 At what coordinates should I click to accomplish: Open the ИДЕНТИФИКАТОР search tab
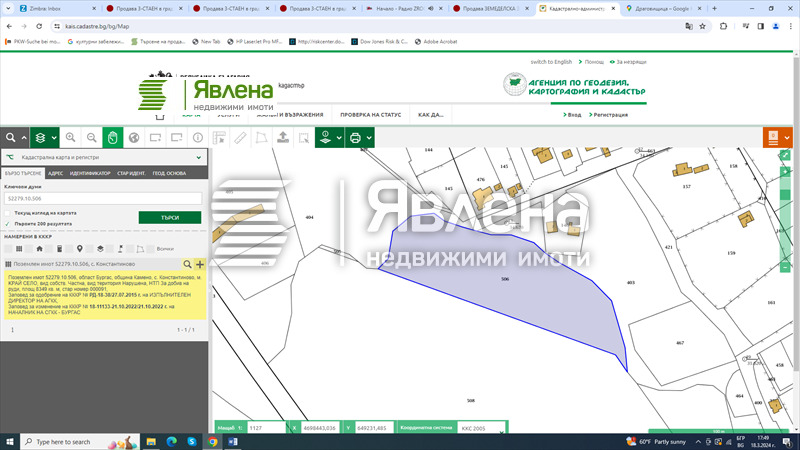click(90, 174)
